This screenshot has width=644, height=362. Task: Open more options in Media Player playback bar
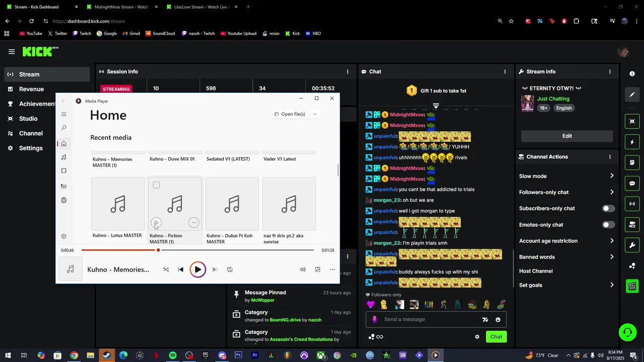(x=332, y=269)
